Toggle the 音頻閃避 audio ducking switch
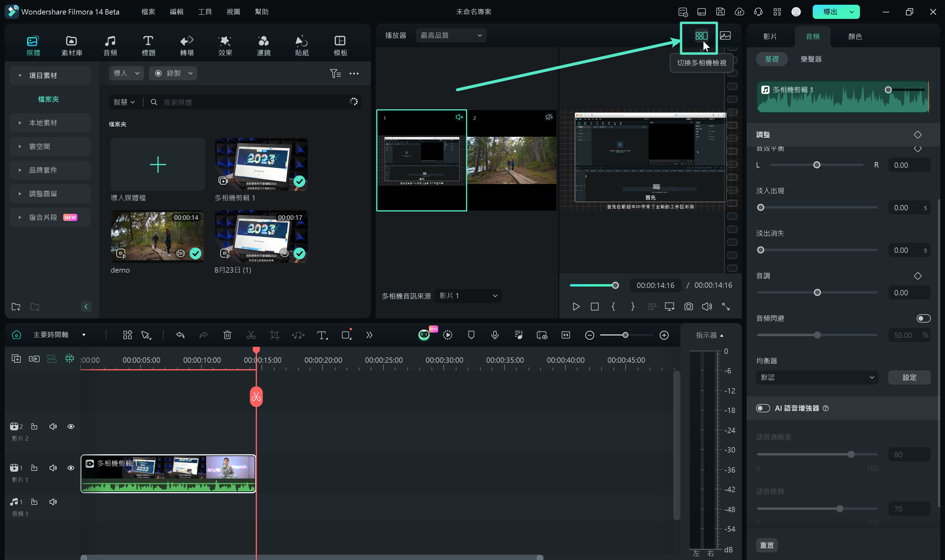 coord(923,318)
